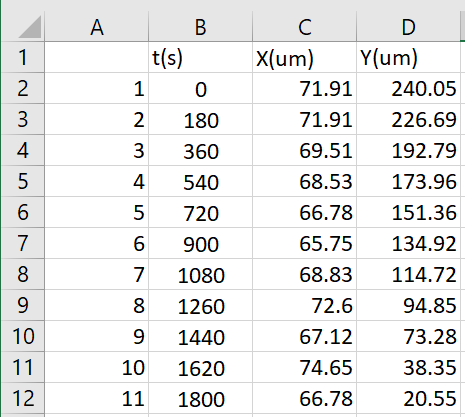The width and height of the screenshot is (465, 417).
Task: Click the Y(um) header cell
Action: coord(408,57)
